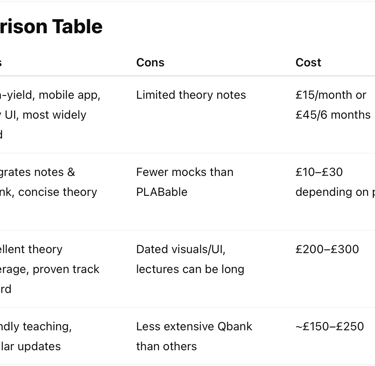375x366 pixels.
Task: Click the 'Comparison Table' heading text
Action: click(51, 26)
